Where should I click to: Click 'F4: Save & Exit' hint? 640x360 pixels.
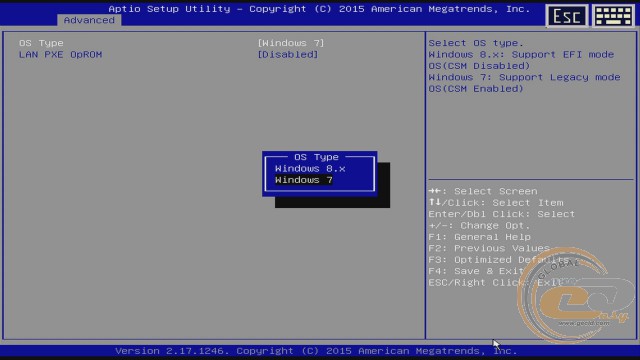476,271
